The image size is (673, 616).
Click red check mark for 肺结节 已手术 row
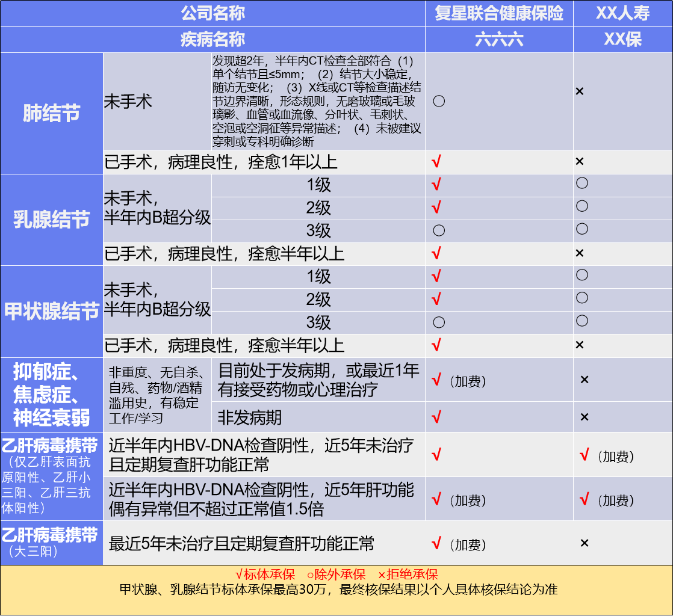point(437,161)
